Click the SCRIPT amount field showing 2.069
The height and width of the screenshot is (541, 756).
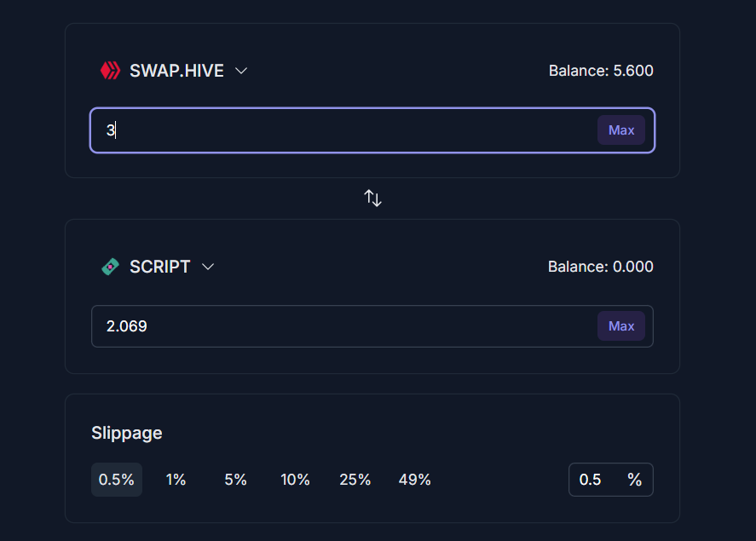click(x=341, y=326)
